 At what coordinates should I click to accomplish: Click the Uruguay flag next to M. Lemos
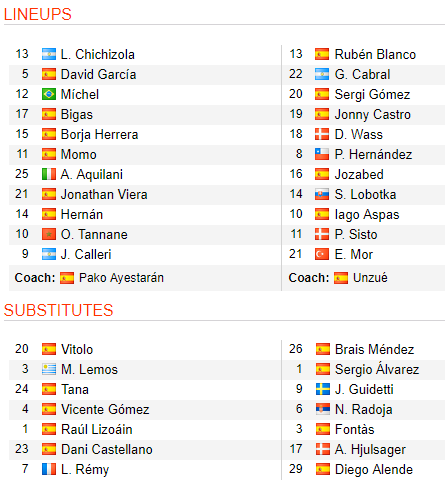coord(49,369)
